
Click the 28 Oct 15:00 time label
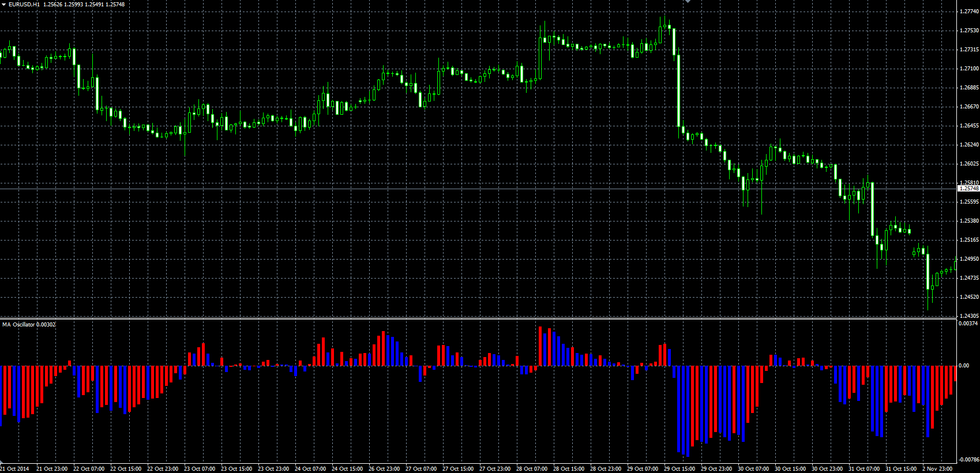[x=569, y=469]
